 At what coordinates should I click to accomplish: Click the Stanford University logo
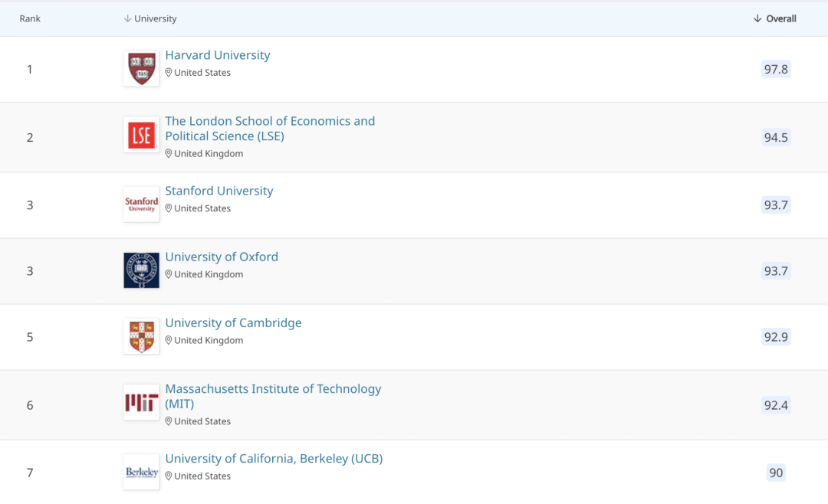141,205
